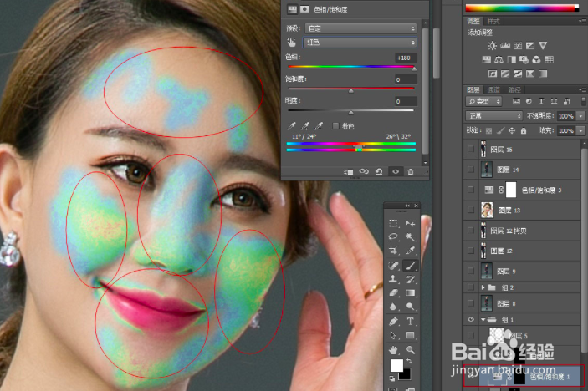This screenshot has height=391, width=588.
Task: Select the Healing Brush tool
Action: tap(393, 266)
